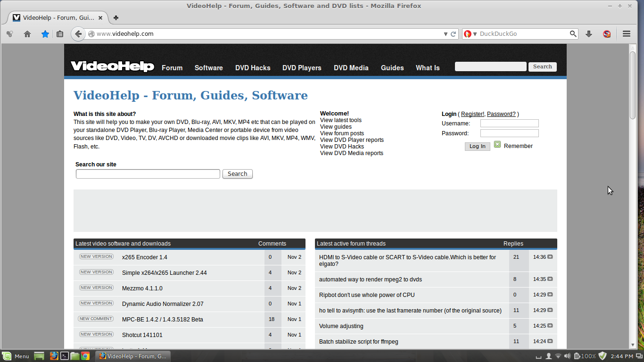Viewport: 644px width, 362px height.
Task: Click the red extension icon in toolbar
Action: coord(607,34)
